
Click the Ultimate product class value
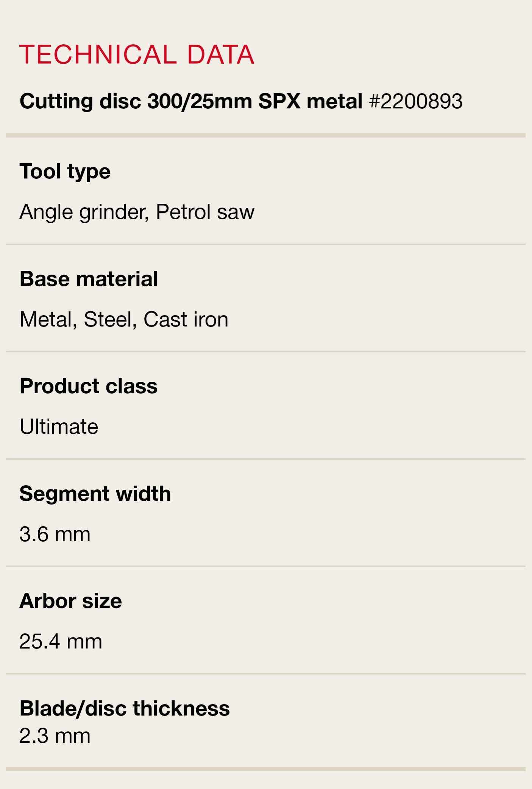click(x=59, y=427)
